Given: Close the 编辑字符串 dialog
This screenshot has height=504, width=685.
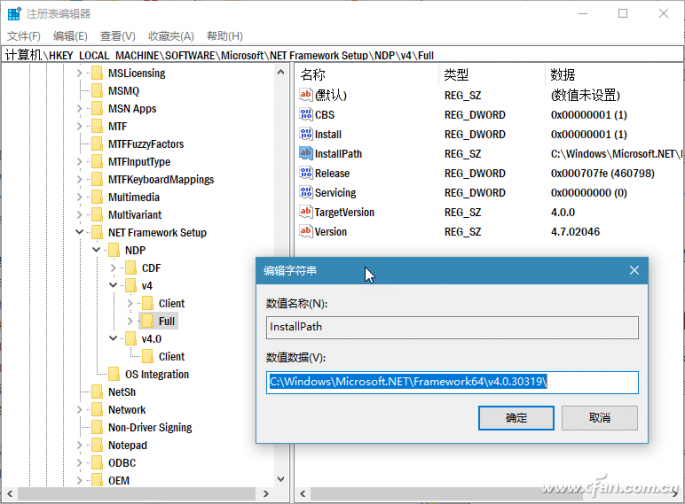Looking at the screenshot, I should (634, 270).
